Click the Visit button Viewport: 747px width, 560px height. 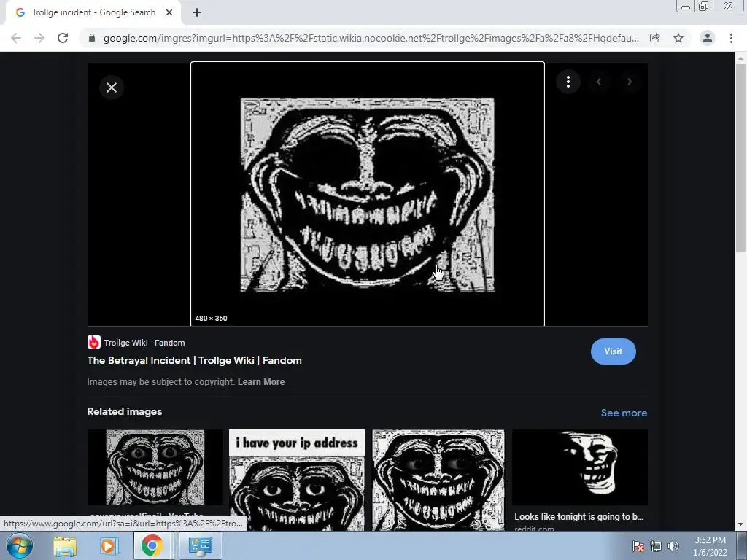[x=613, y=351]
